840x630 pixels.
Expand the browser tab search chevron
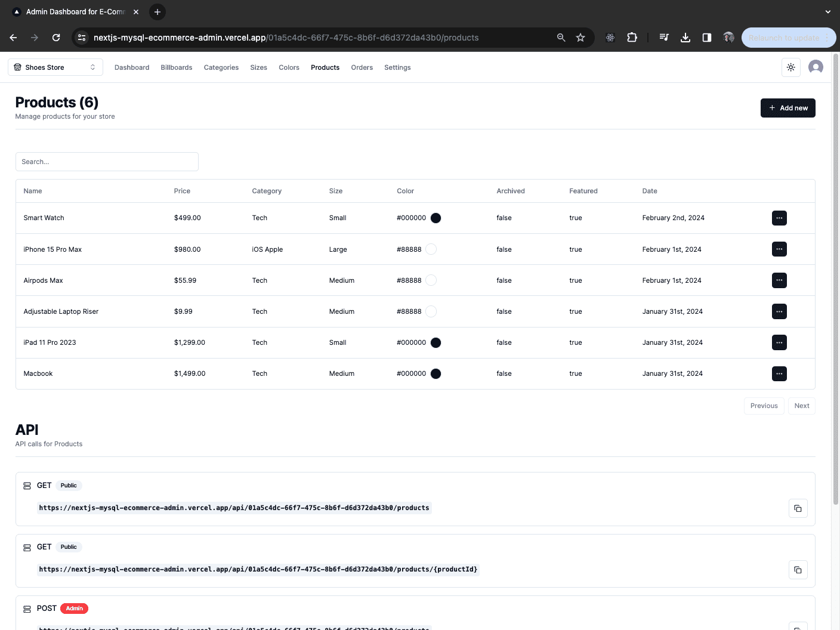click(827, 12)
